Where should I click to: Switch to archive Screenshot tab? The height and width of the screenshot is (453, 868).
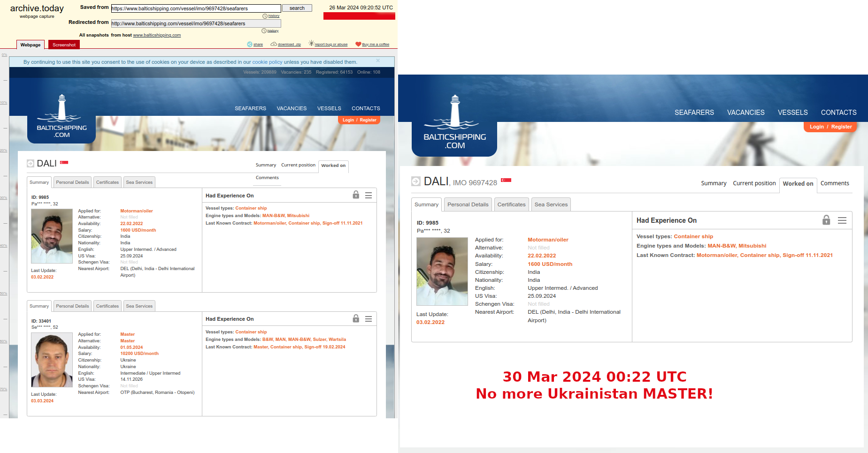64,45
